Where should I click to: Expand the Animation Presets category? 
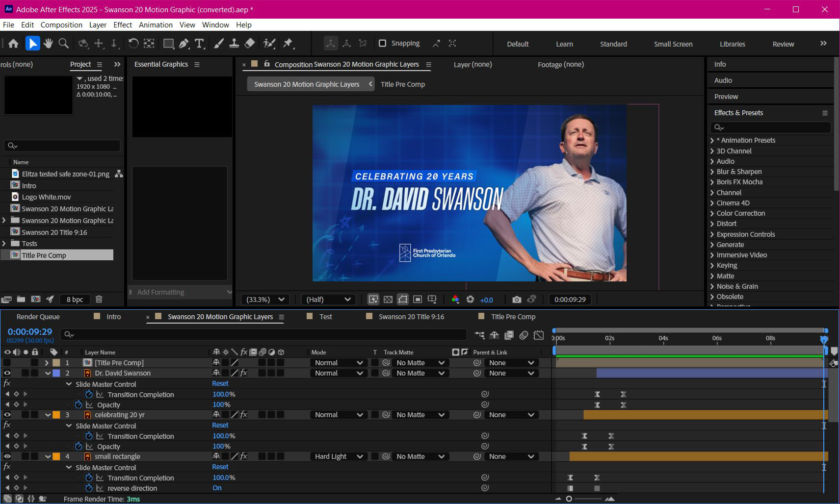(712, 140)
